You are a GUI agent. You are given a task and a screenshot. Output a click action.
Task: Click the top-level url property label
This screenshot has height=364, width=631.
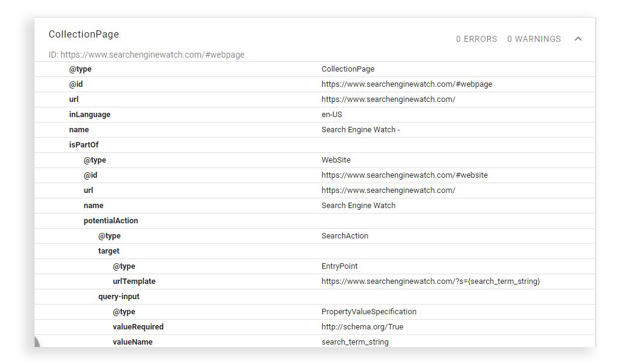73,99
